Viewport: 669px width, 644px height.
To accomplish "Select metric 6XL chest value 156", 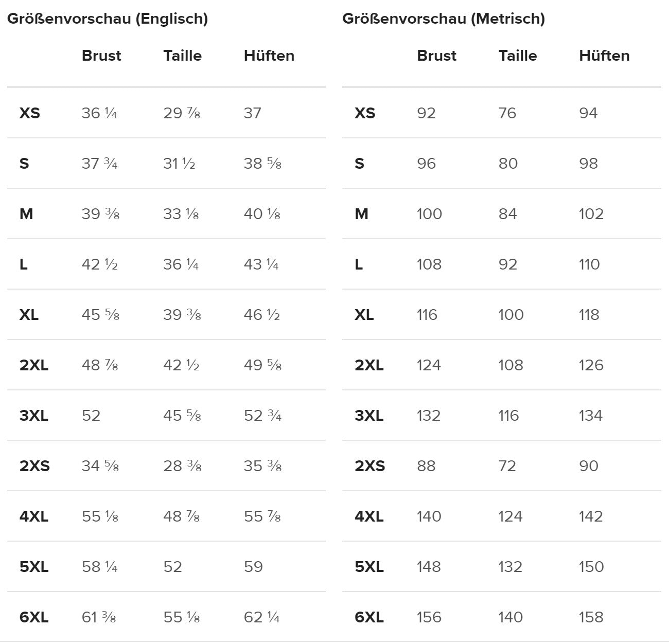I will [x=429, y=617].
